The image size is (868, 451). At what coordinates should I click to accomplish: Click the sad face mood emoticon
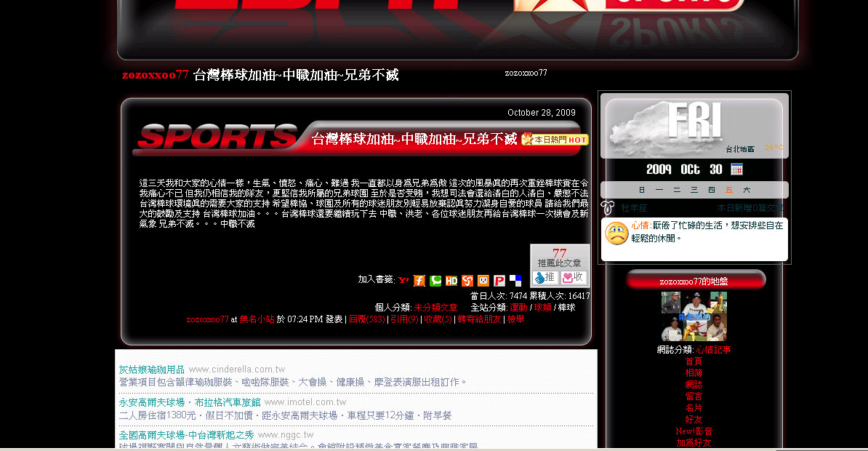point(616,234)
